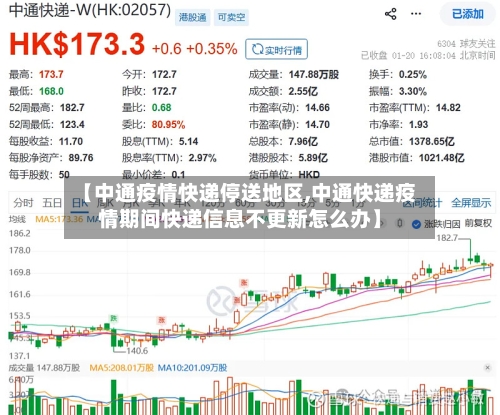Screen dimensions: 500x415
Task: Click the 股息率(TTM) value 2.97%
Action: pyautogui.click(x=203, y=157)
